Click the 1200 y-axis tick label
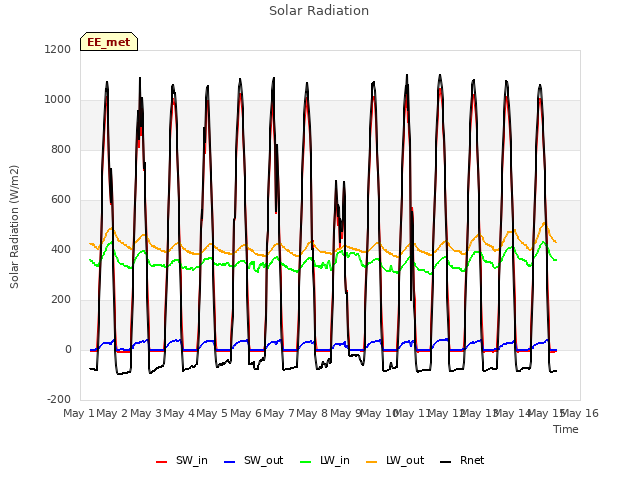The image size is (640, 480). coord(58,50)
